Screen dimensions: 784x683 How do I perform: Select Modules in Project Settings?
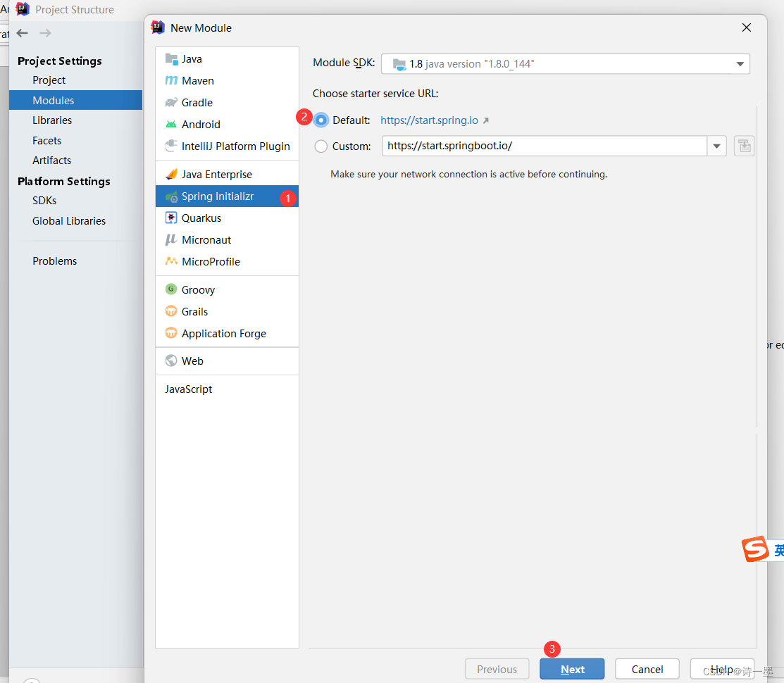click(x=75, y=100)
